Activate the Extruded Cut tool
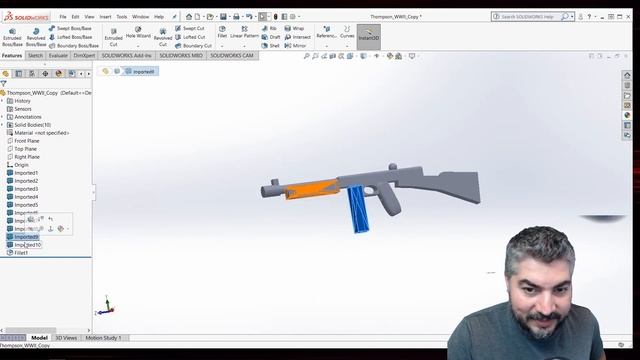The width and height of the screenshot is (640, 360). click(x=113, y=37)
